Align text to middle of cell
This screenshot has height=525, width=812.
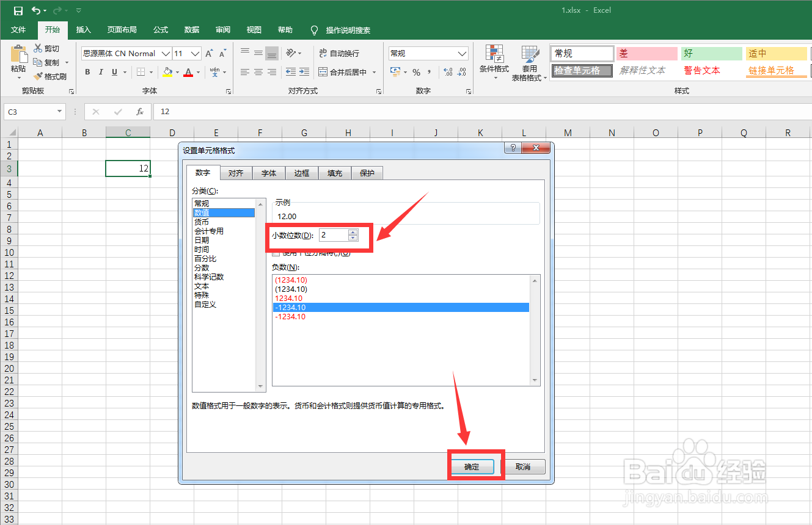258,53
